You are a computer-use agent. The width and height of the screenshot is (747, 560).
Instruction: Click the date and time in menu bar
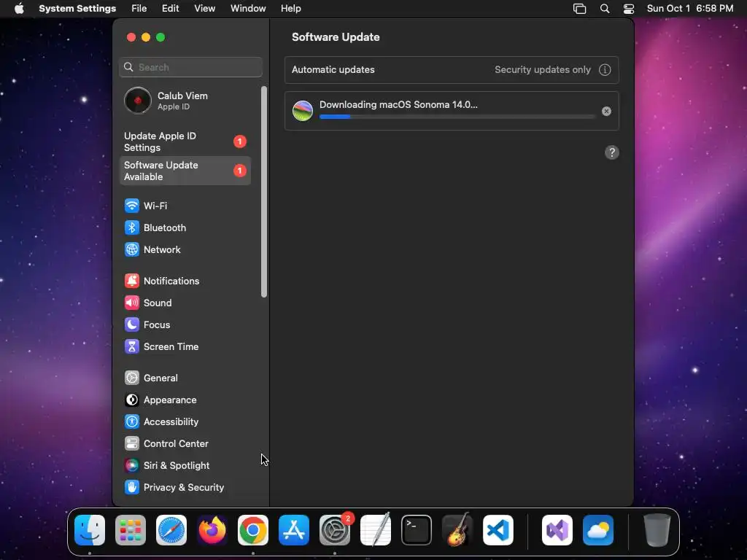point(690,9)
